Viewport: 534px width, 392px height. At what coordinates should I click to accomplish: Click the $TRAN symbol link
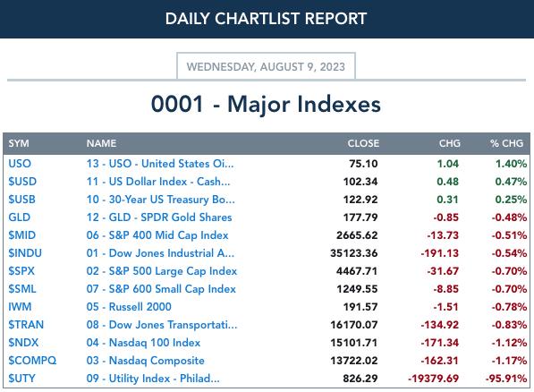coord(26,325)
